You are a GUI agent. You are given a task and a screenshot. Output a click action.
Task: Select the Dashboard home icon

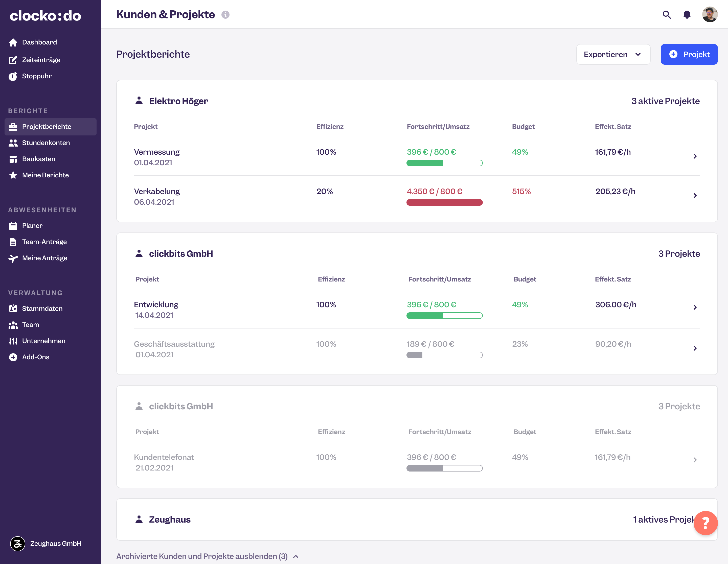tap(13, 42)
